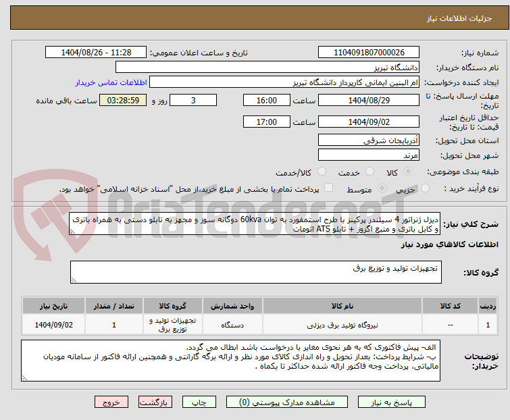Click the پاسخ به نیاز button
Screen dimensions: 510x420
pos(392,402)
